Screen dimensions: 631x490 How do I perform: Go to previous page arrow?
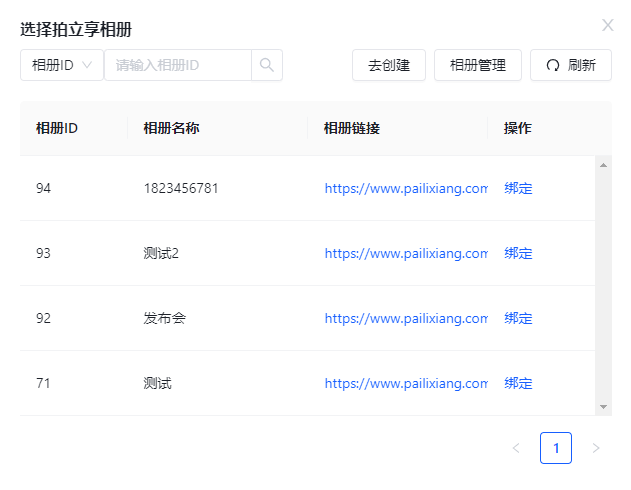tap(516, 448)
